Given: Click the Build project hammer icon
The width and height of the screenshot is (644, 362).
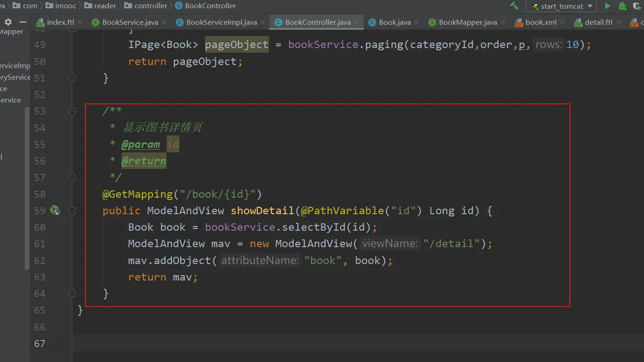Looking at the screenshot, I should pos(514,6).
